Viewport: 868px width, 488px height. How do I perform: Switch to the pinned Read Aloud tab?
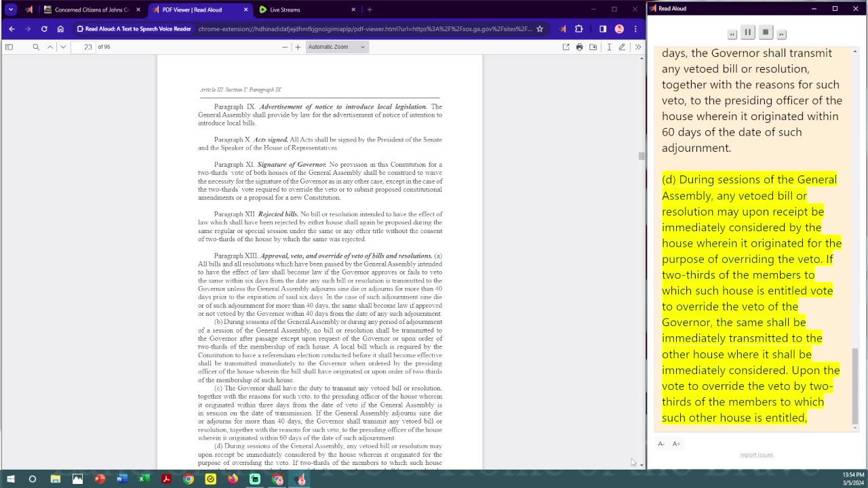click(x=28, y=9)
